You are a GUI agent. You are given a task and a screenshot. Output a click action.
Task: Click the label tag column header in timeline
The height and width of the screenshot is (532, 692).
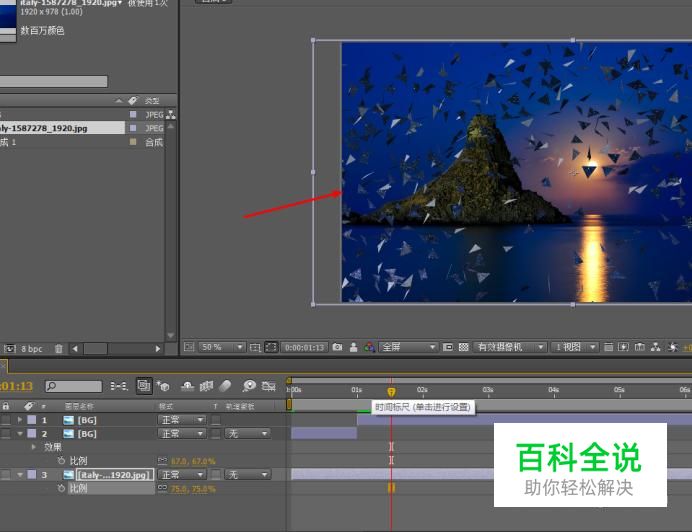tap(29, 406)
